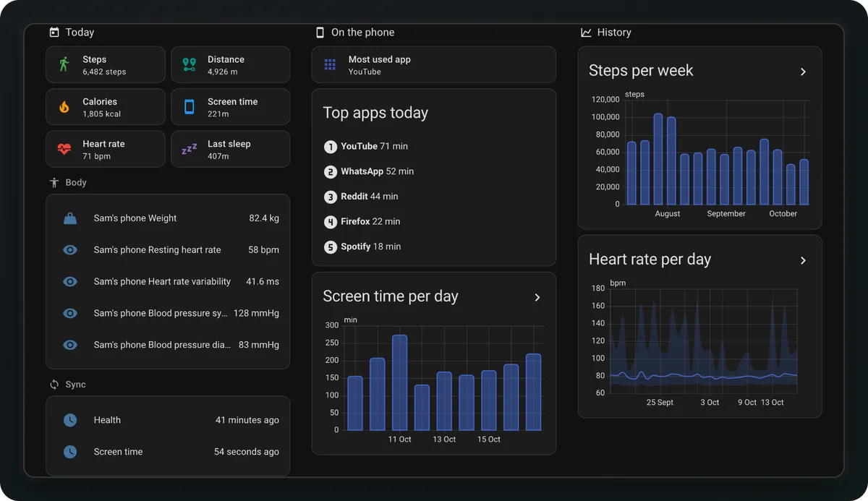Viewport: 868px width, 501px height.
Task: Click the number 3 badge beside Reddit
Action: tap(331, 197)
